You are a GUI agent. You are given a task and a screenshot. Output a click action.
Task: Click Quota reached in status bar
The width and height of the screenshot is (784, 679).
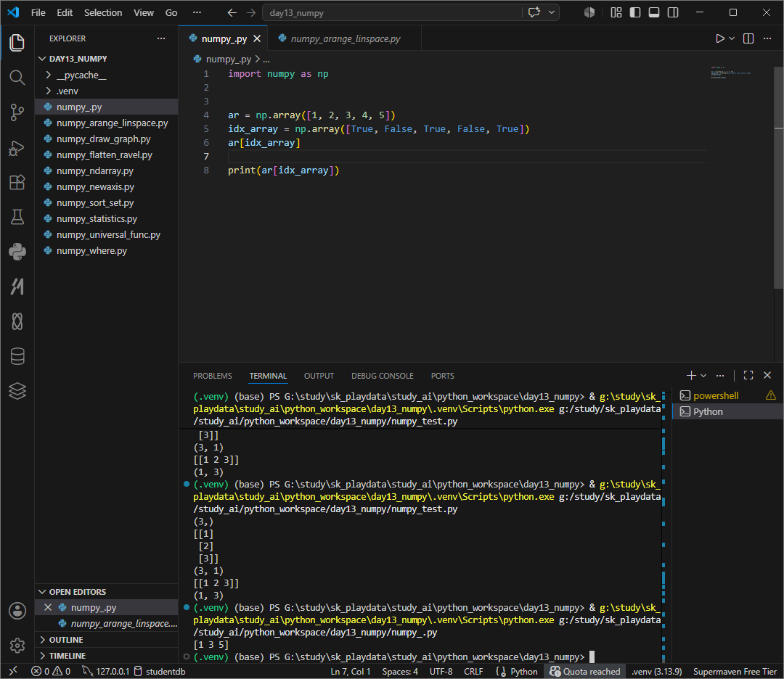click(x=584, y=671)
